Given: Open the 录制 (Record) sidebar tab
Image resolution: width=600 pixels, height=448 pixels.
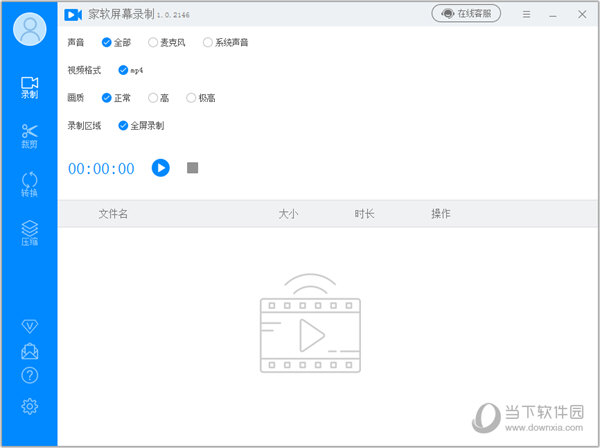Looking at the screenshot, I should click(29, 86).
